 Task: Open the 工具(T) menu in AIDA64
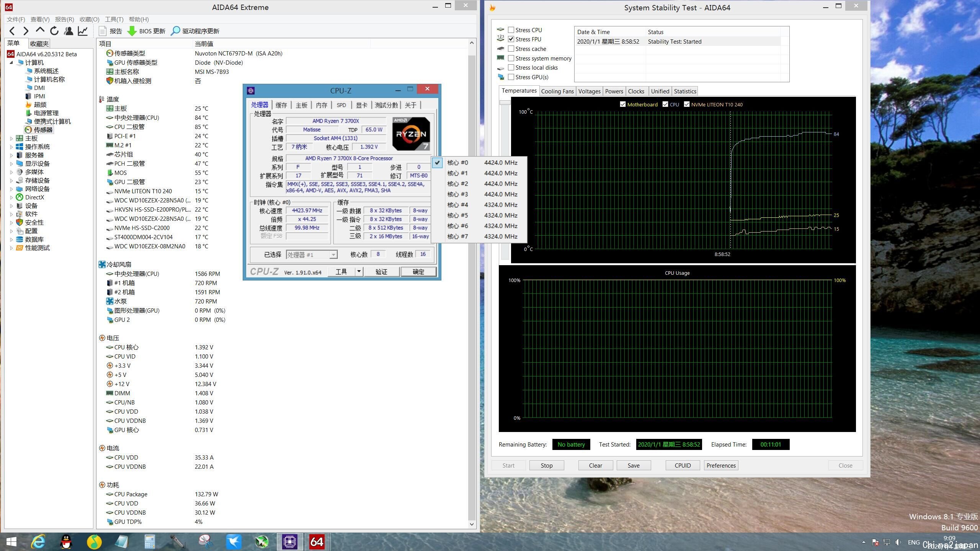tap(114, 19)
